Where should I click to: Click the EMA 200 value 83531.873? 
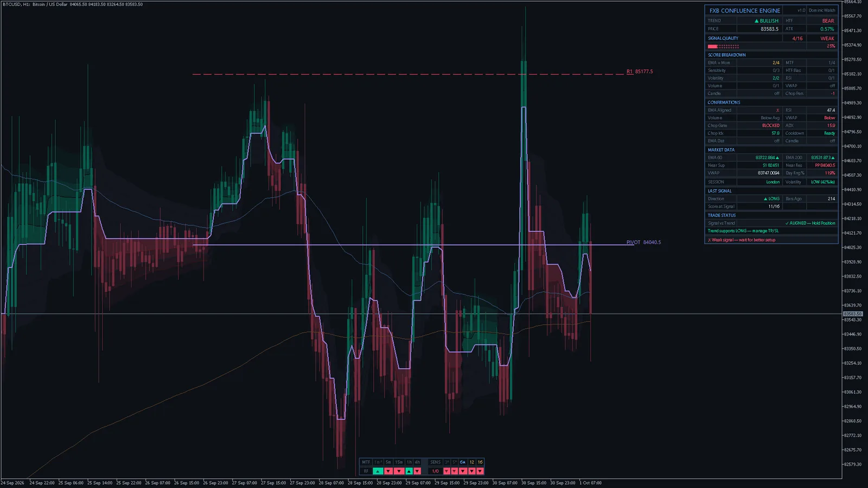pyautogui.click(x=823, y=158)
